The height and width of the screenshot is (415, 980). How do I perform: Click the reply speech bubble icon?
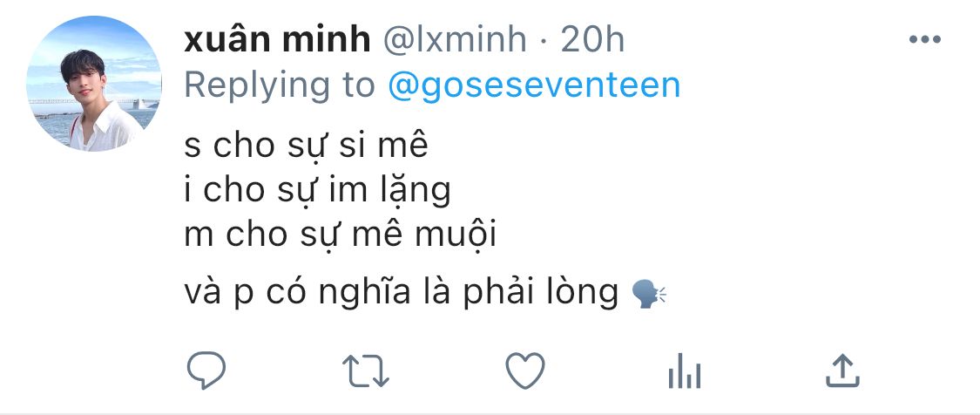click(207, 371)
